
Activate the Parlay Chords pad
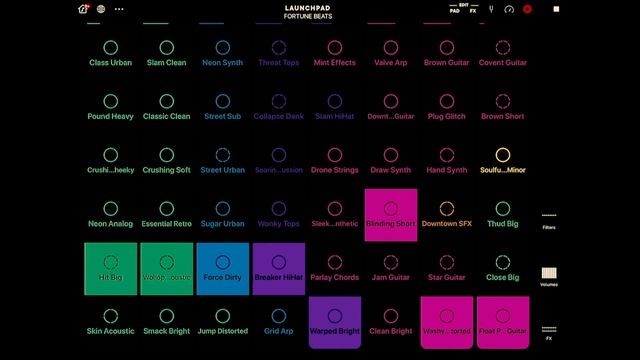335,269
